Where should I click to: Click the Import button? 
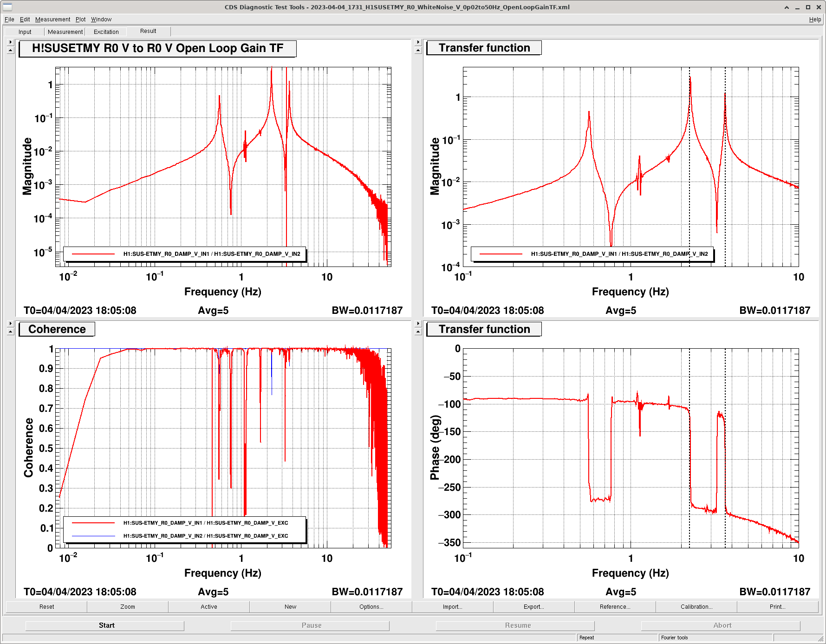click(x=453, y=606)
